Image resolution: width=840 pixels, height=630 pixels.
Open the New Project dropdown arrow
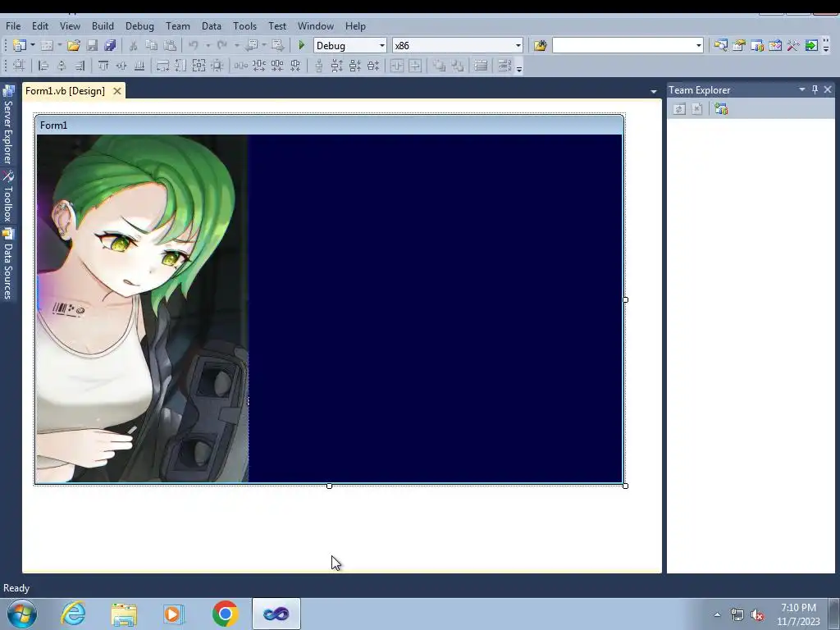pos(33,46)
